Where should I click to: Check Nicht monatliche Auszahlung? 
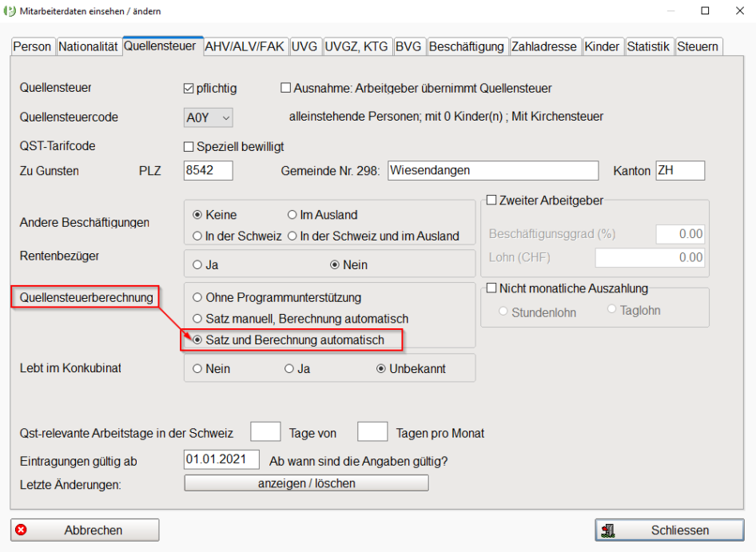[x=491, y=288]
